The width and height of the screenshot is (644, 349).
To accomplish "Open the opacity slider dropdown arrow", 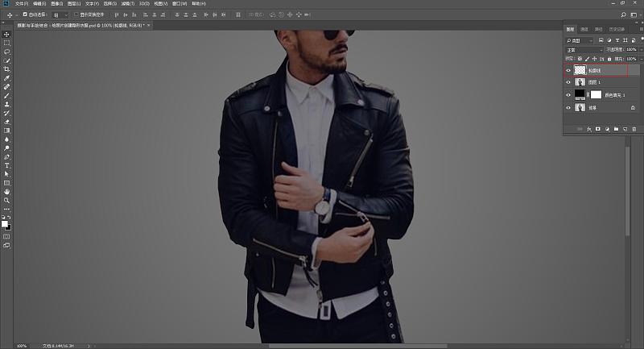I will (641, 50).
